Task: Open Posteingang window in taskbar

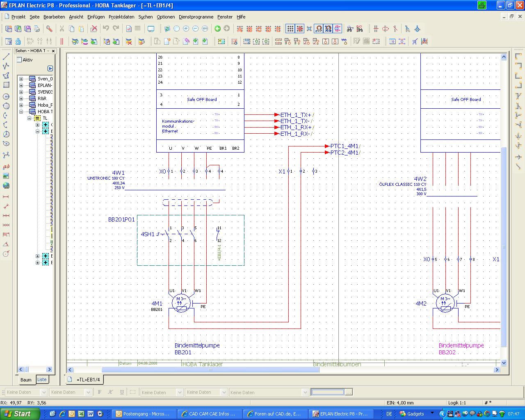Action: 144,414
